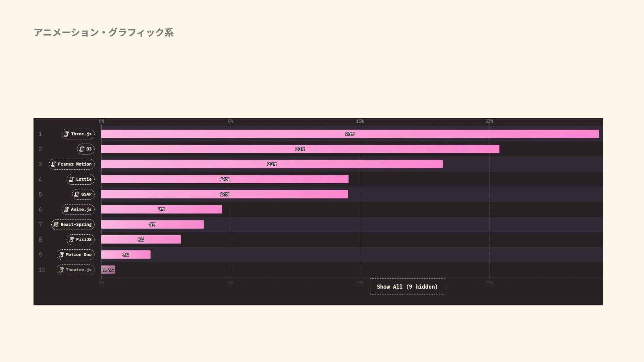
Task: Open the React-Spring label
Action: tap(73, 225)
